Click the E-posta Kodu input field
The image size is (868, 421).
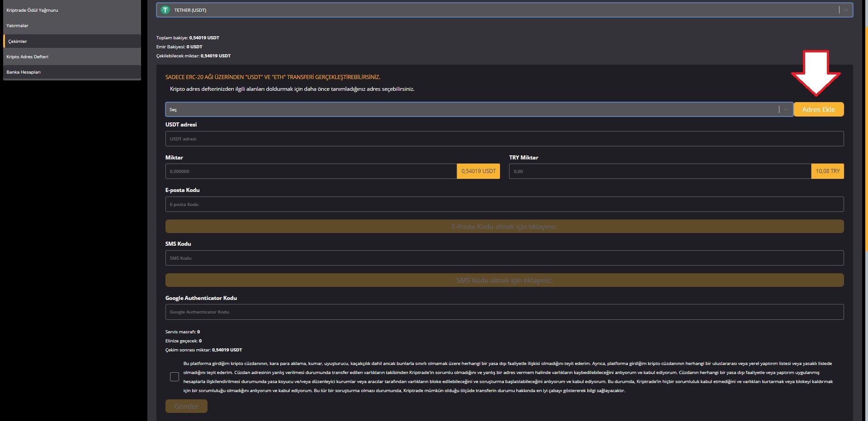pyautogui.click(x=504, y=204)
